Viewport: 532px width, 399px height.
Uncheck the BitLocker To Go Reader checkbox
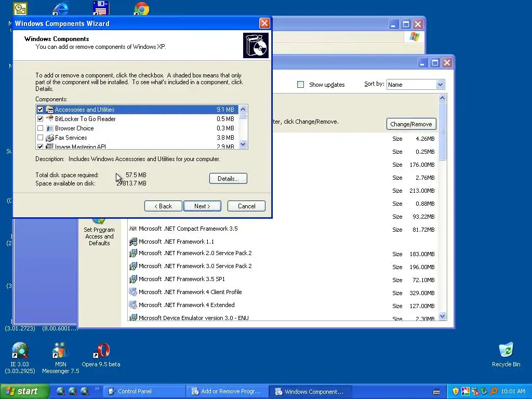[x=41, y=119]
